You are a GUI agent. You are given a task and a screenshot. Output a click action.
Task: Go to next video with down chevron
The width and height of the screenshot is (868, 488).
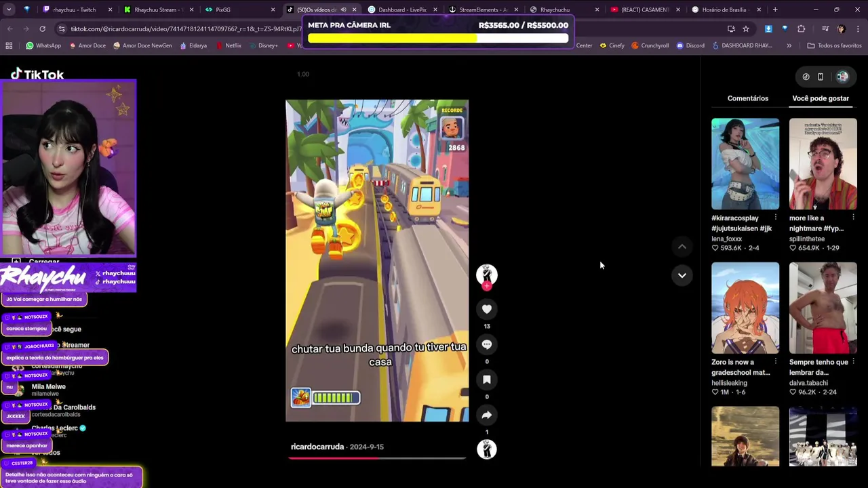pyautogui.click(x=682, y=275)
